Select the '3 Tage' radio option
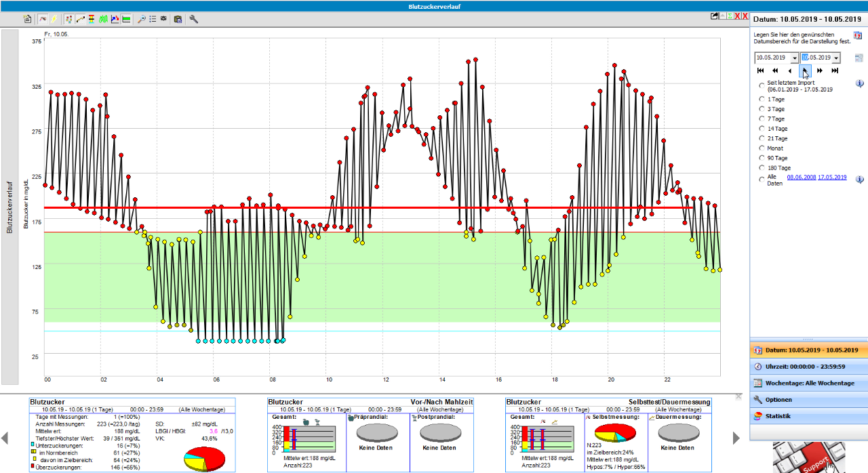 point(762,108)
